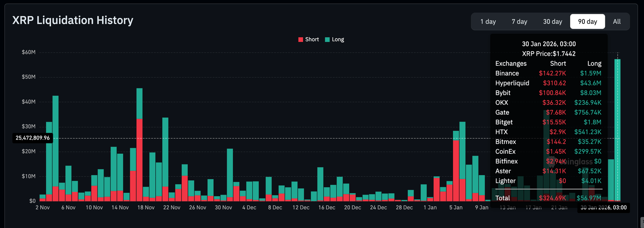Click the 2 Nov date axis label
Screen dimensions: 644x228
click(x=44, y=207)
